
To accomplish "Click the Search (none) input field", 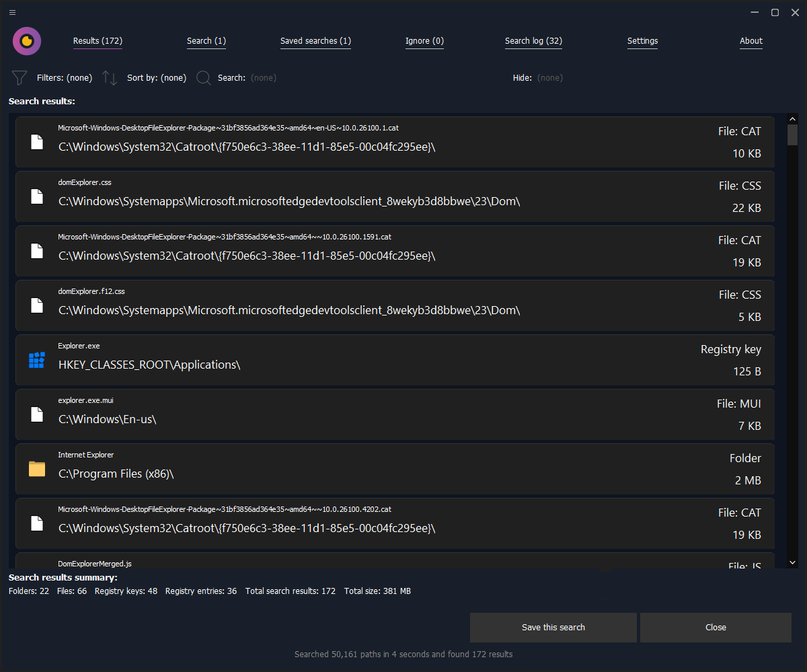I will pos(263,78).
